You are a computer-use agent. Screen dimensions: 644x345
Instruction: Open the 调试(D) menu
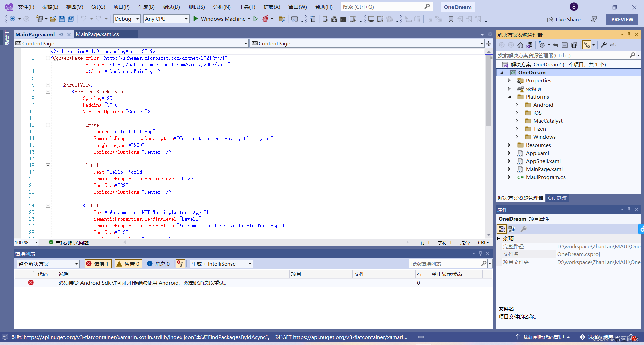pos(171,7)
